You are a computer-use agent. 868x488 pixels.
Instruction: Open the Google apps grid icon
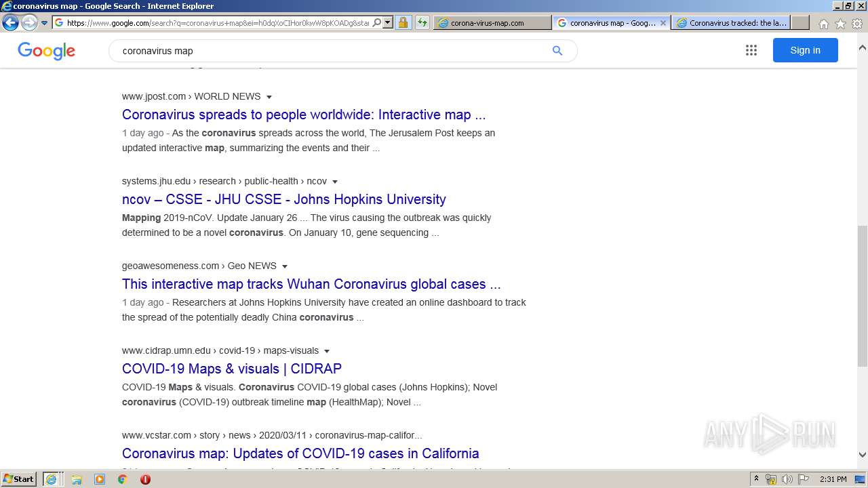[x=751, y=50]
